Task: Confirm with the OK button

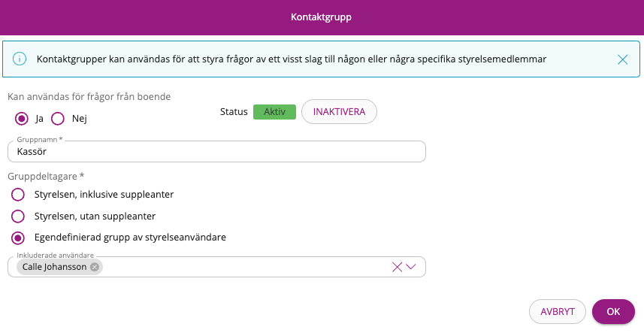Action: [613, 312]
